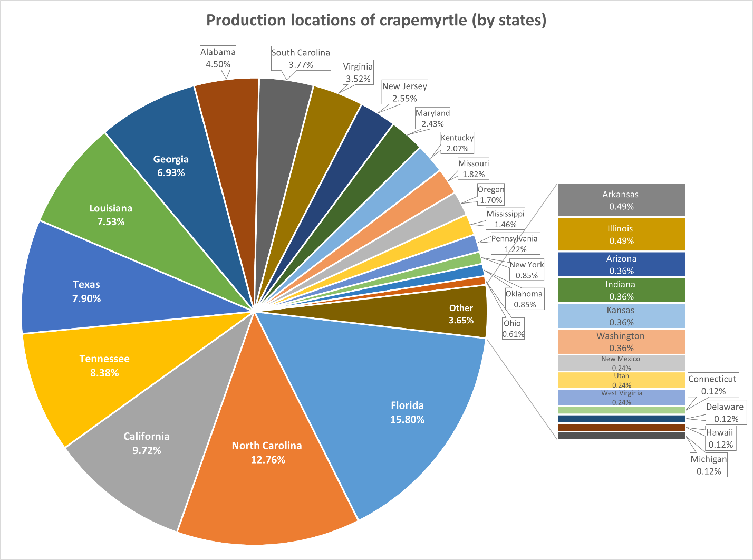Image resolution: width=753 pixels, height=560 pixels.
Task: Click the chart title text
Action: point(376,20)
